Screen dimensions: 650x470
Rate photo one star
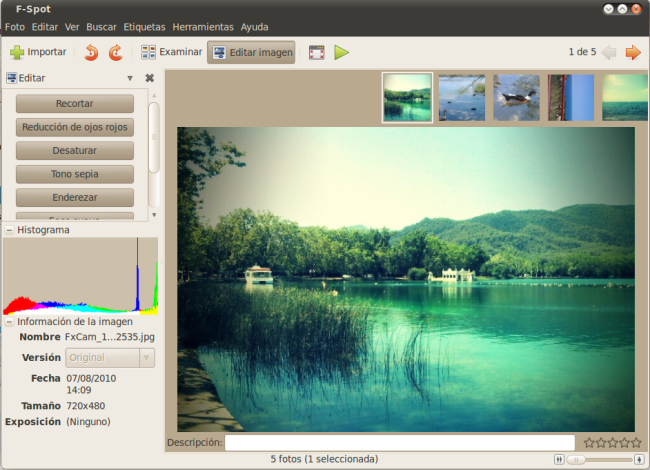[x=589, y=443]
